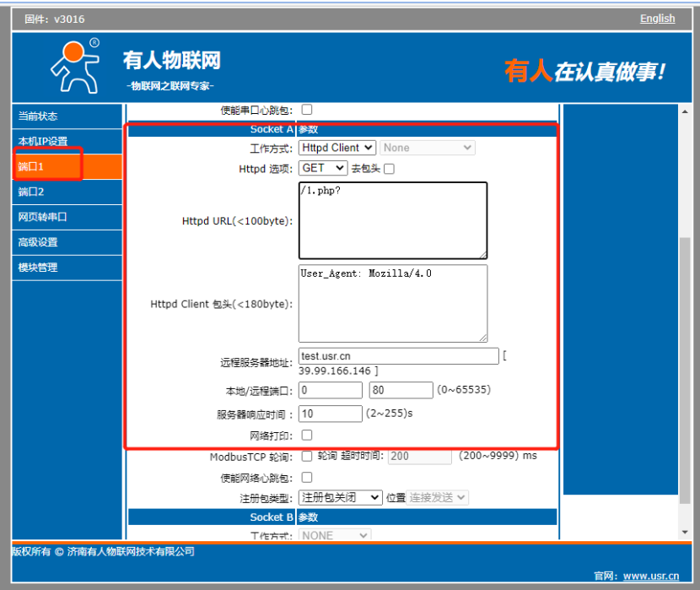700x590 pixels.
Task: Open the 当前状态 current status menu
Action: tap(67, 116)
